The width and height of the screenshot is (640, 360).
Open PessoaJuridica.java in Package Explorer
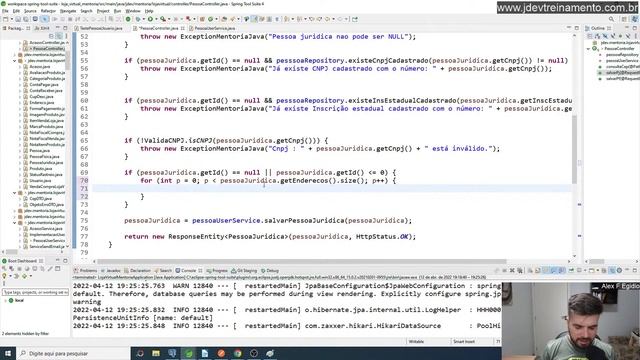(46, 162)
